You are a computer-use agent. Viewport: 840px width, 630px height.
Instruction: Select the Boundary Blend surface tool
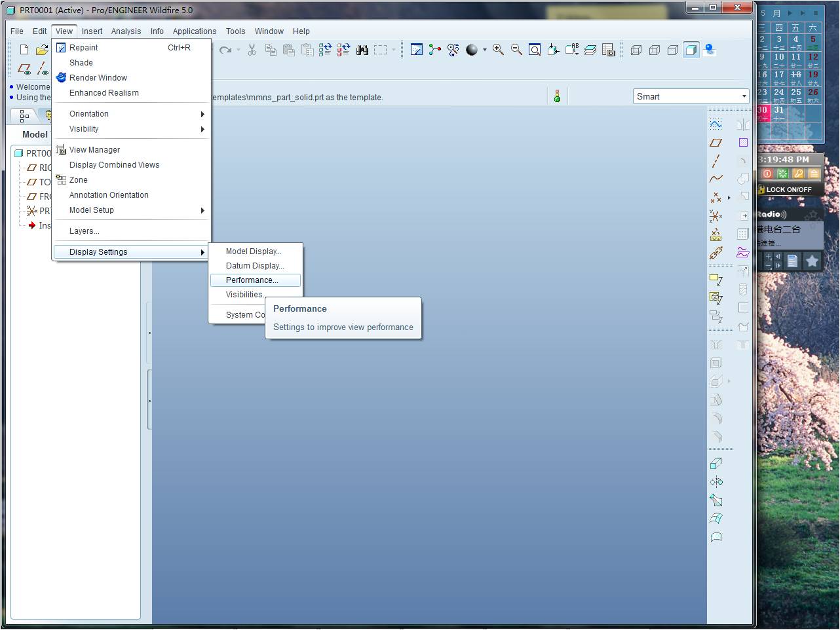(716, 519)
